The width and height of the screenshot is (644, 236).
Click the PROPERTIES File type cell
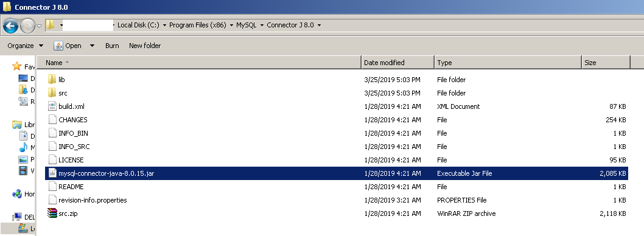click(x=461, y=200)
